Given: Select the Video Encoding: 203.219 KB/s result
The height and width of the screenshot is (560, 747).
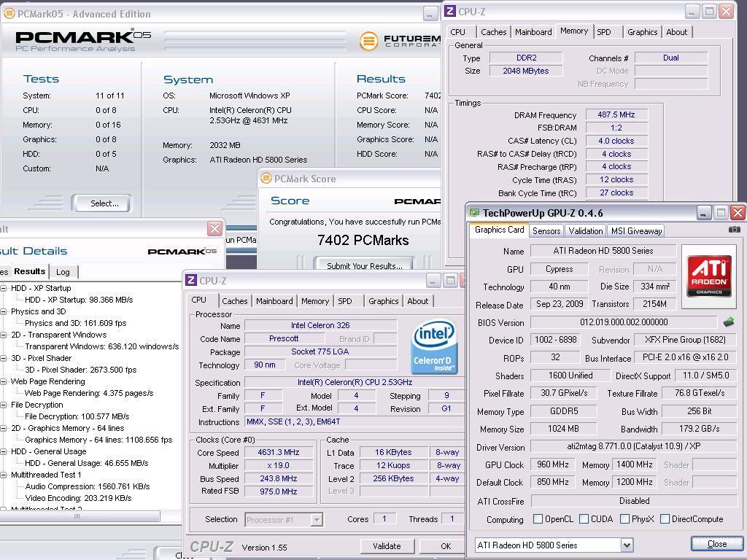Looking at the screenshot, I should [x=78, y=498].
